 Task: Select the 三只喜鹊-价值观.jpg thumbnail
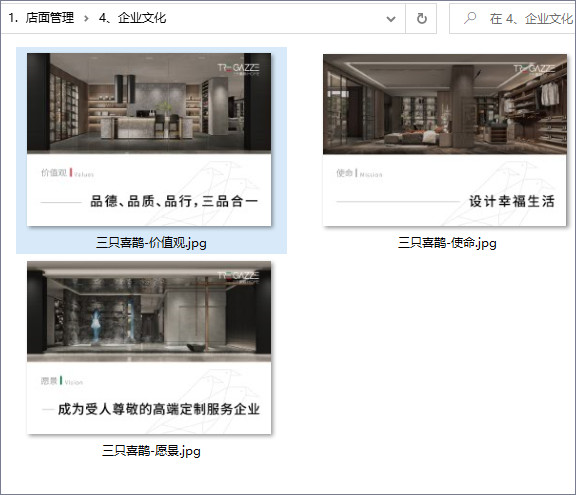click(149, 140)
